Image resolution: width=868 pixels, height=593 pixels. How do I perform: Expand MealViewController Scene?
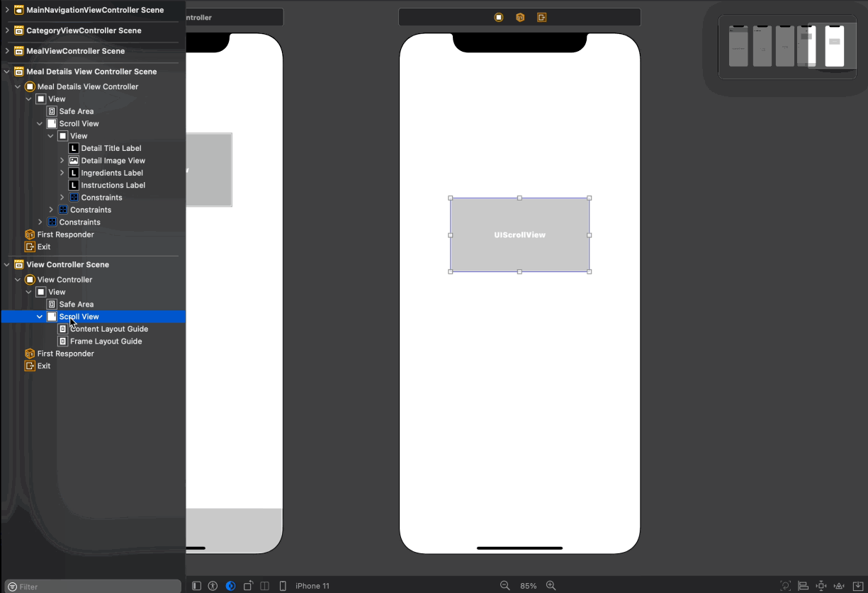coord(7,51)
